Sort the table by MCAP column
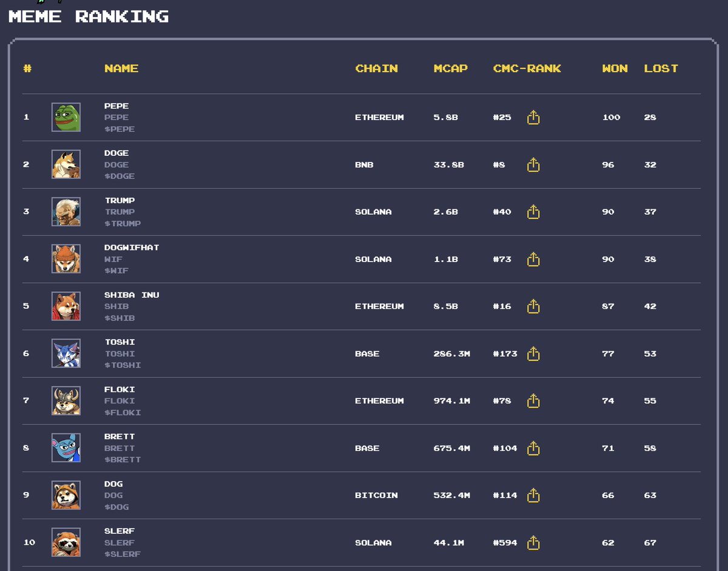Image resolution: width=728 pixels, height=571 pixels. pyautogui.click(x=450, y=69)
